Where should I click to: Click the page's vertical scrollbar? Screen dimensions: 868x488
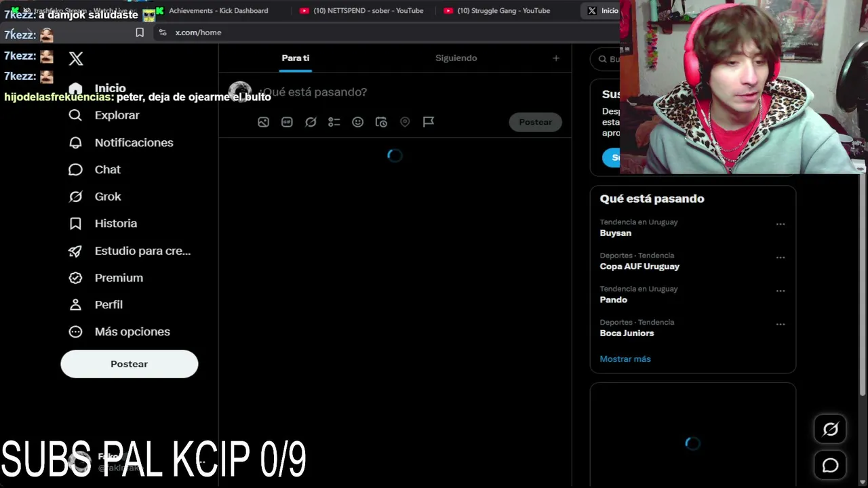(x=863, y=285)
